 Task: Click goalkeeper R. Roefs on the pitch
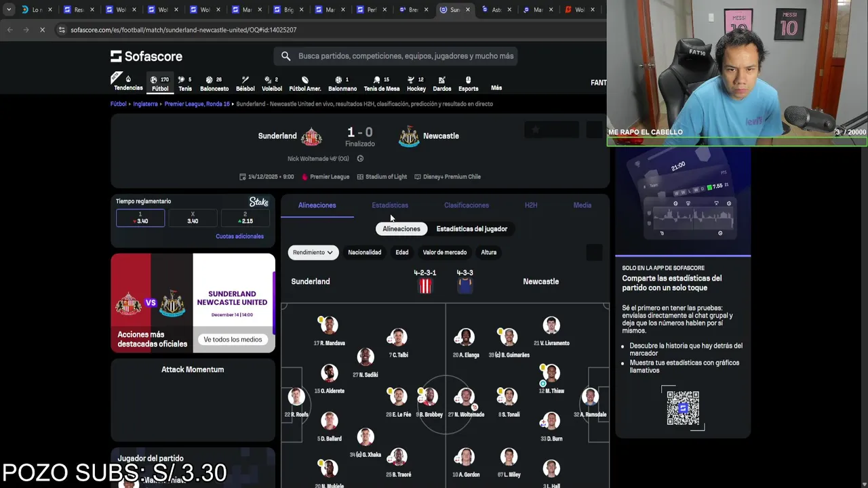296,401
